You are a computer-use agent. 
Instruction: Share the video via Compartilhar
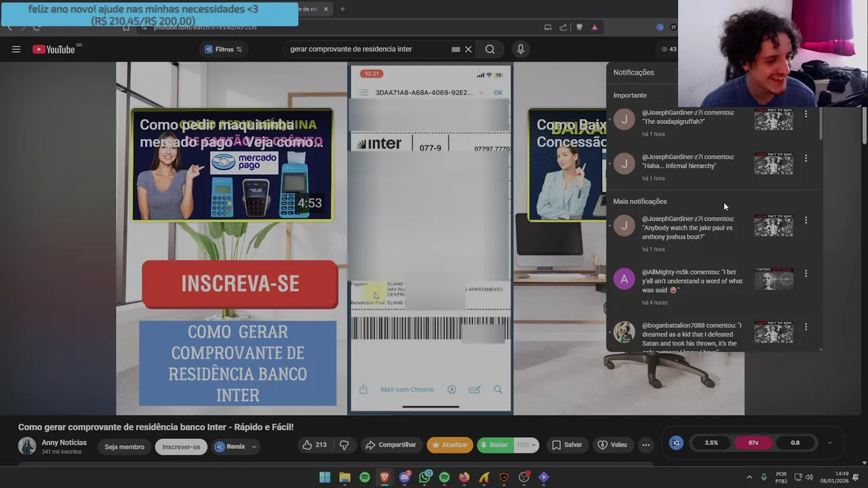391,445
